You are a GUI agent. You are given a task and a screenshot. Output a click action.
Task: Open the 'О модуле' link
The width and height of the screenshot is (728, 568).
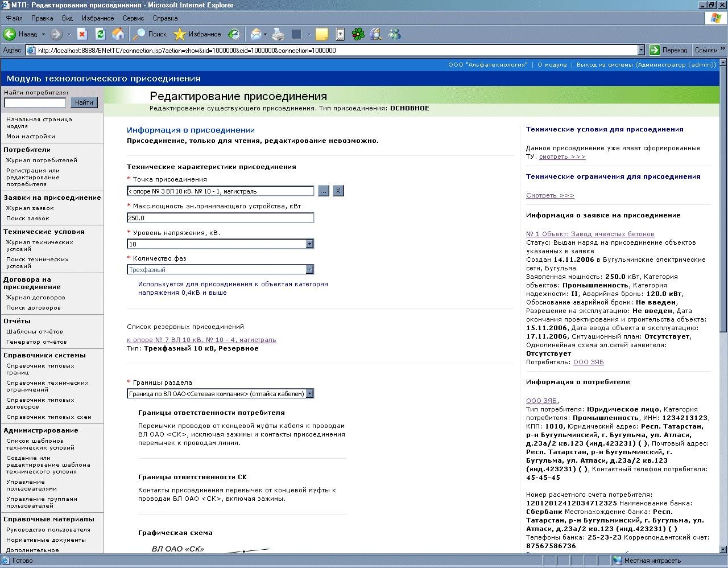[552, 65]
